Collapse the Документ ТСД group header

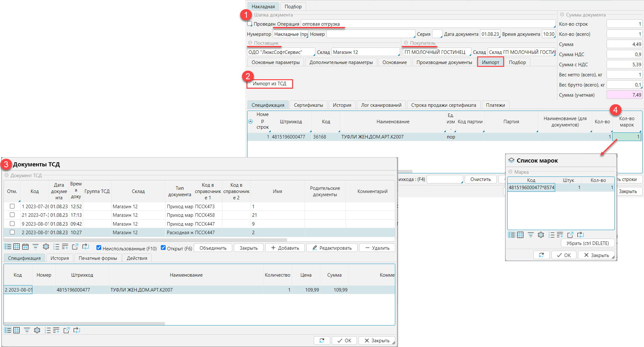tap(6, 175)
